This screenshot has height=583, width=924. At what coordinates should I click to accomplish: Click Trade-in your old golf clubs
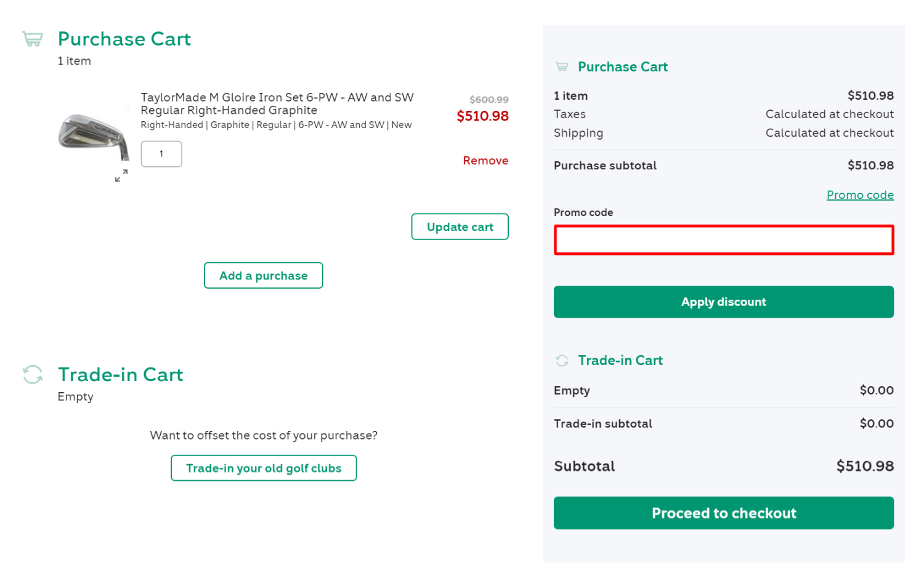(x=263, y=468)
